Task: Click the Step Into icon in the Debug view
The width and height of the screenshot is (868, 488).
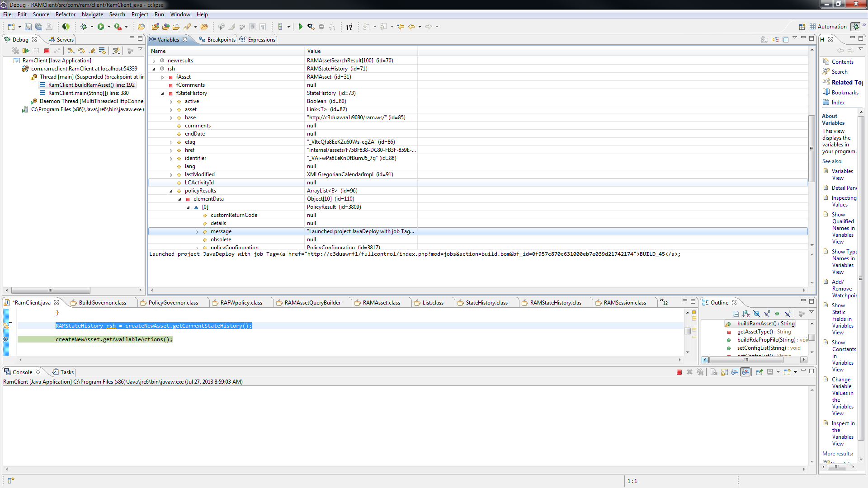Action: tap(71, 51)
